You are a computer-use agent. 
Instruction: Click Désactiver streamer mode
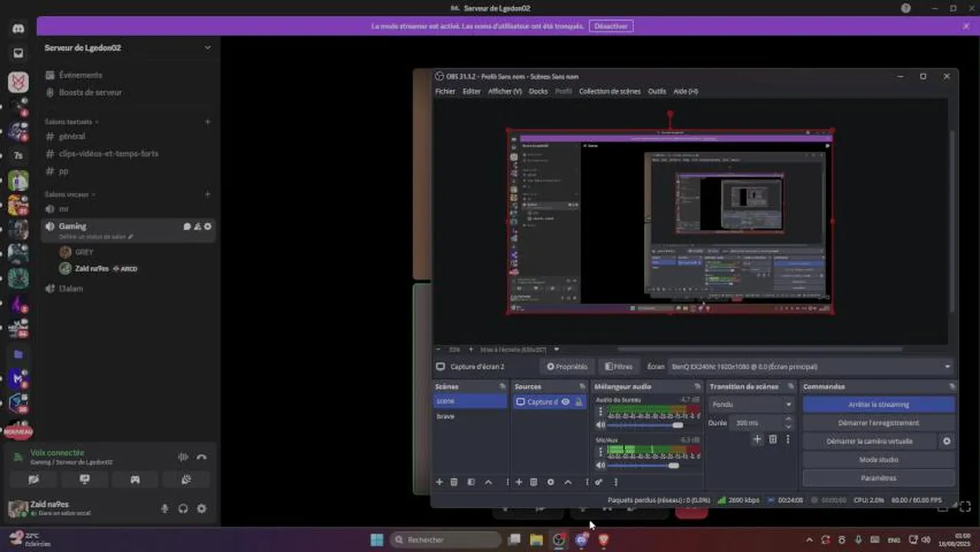611,26
